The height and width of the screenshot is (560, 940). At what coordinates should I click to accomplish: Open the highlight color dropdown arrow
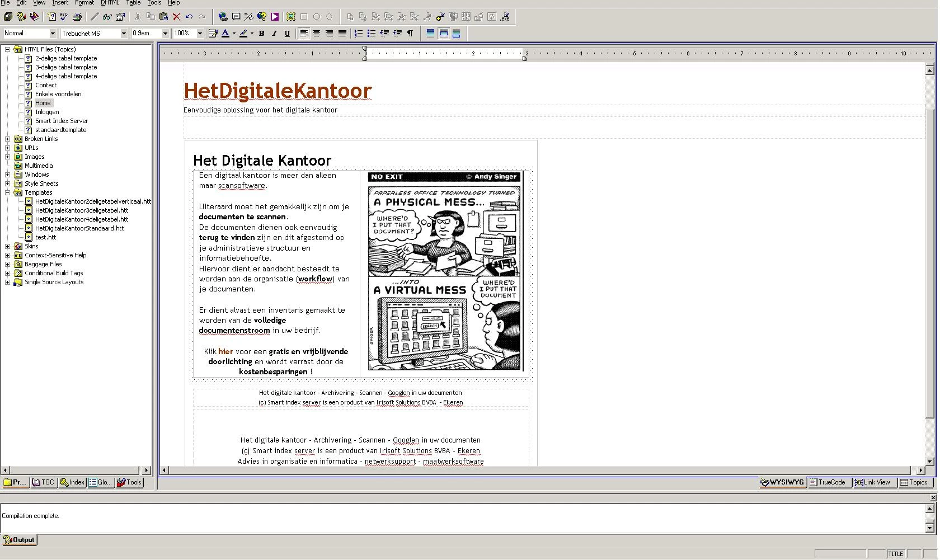point(252,34)
